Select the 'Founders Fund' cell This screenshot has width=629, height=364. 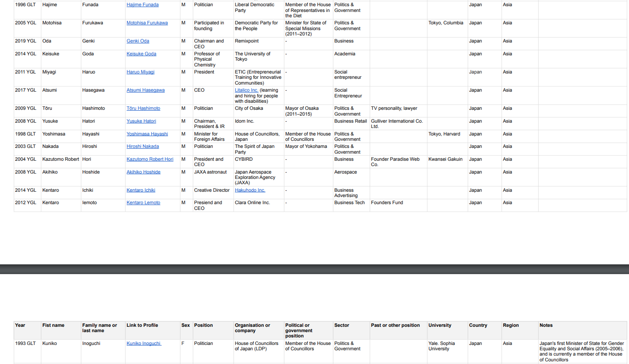point(398,205)
